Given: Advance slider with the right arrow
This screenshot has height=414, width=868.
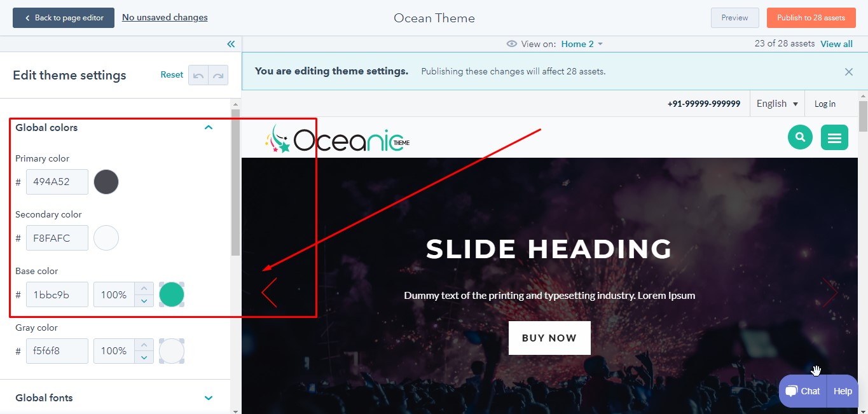Looking at the screenshot, I should click(x=830, y=293).
